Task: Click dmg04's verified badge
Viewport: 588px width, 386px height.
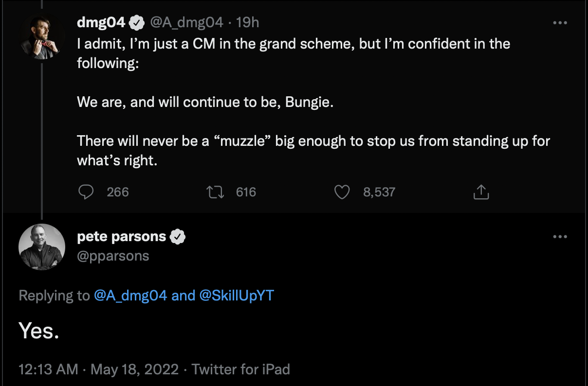Action: (136, 22)
